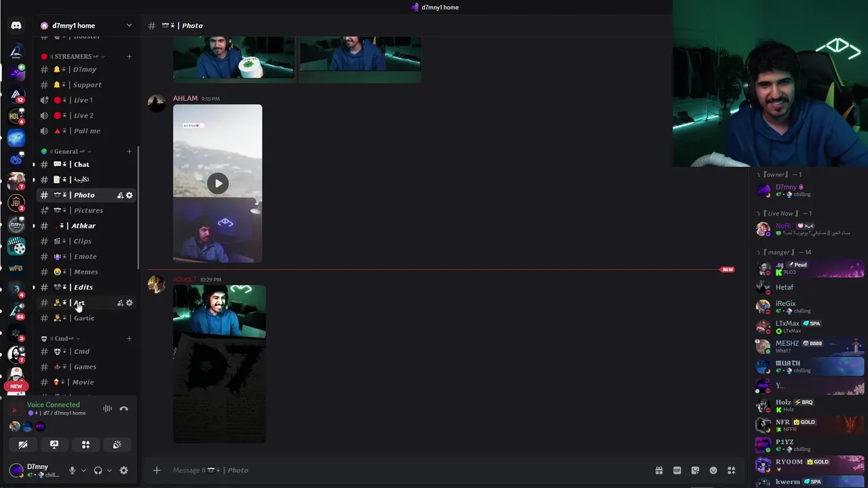Select member iReGix in member list

coord(810,307)
